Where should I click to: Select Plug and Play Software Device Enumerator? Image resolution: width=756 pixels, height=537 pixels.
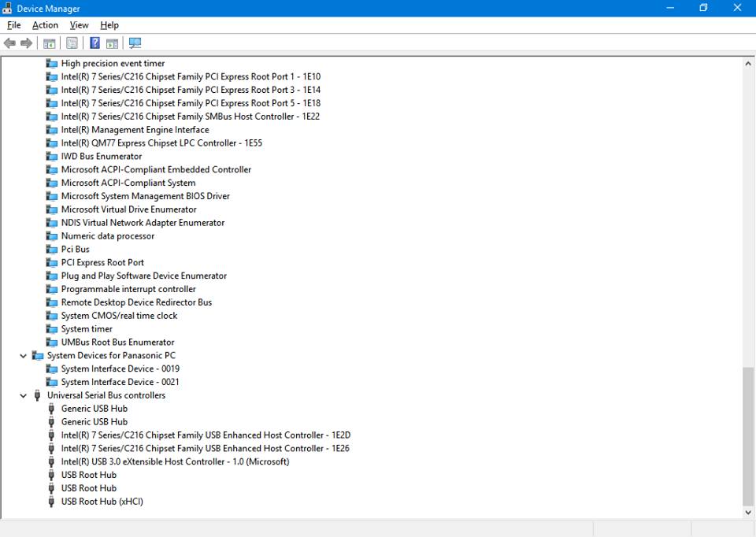[x=144, y=276]
